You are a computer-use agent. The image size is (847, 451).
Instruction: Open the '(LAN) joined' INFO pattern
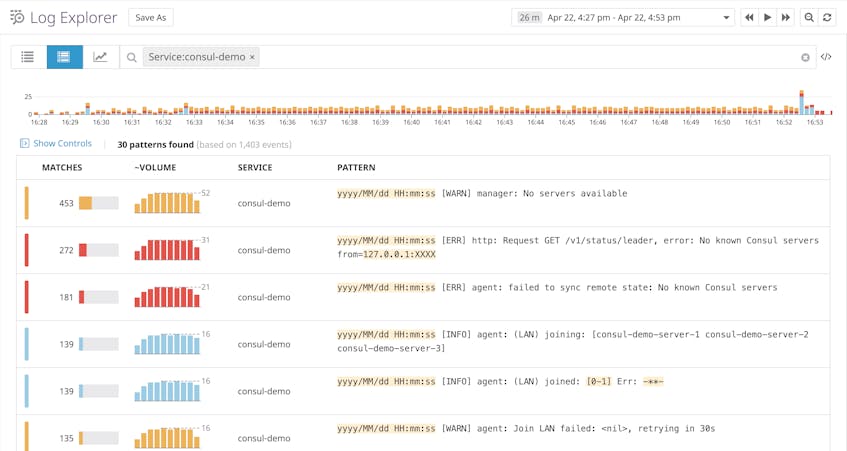click(500, 381)
